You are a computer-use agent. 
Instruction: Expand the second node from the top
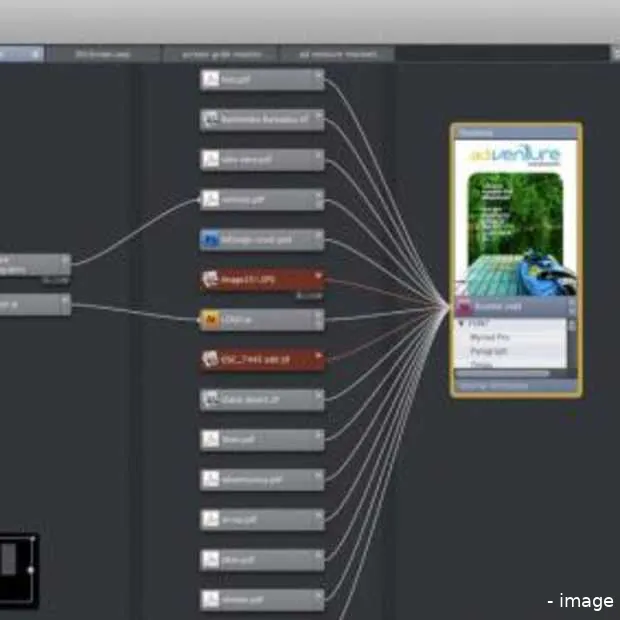point(319,115)
